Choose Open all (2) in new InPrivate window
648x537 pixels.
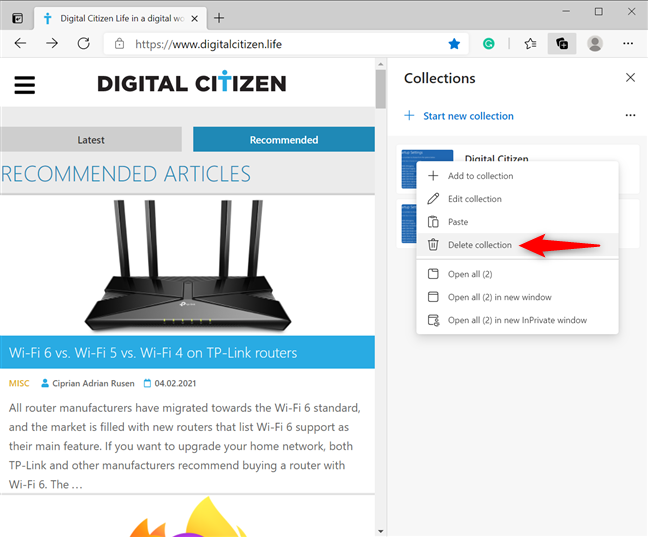(517, 320)
